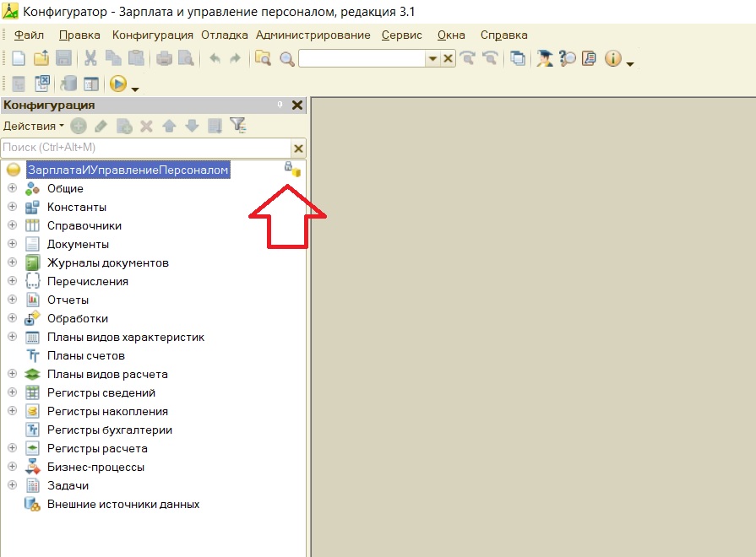Viewport: 756px width, 557px height.
Task: Click the Move up arrow icon
Action: [x=169, y=127]
